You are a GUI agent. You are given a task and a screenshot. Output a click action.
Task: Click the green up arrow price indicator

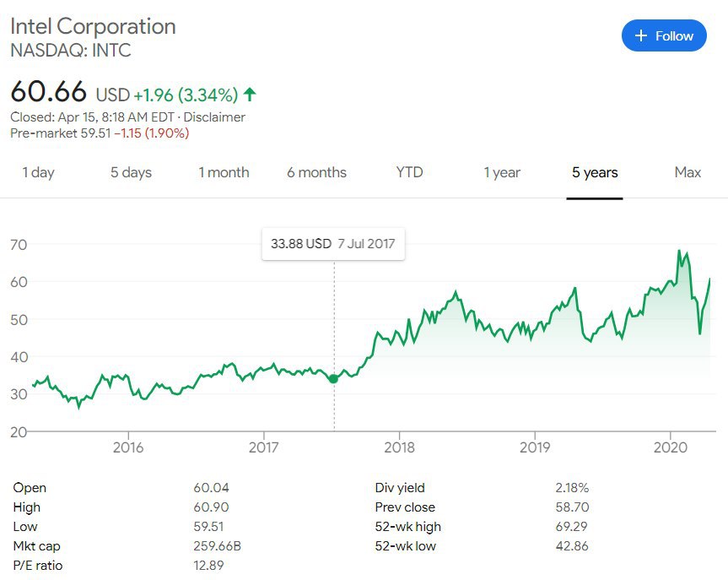click(250, 95)
